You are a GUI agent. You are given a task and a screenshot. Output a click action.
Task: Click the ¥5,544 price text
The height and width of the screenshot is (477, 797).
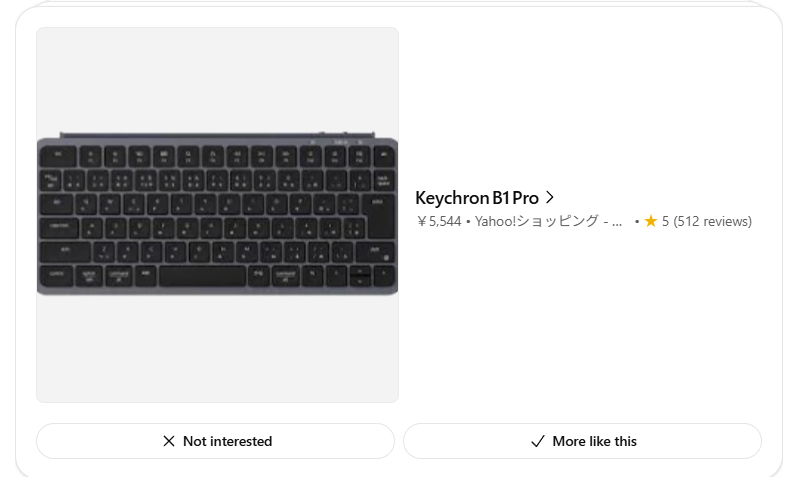[439, 221]
